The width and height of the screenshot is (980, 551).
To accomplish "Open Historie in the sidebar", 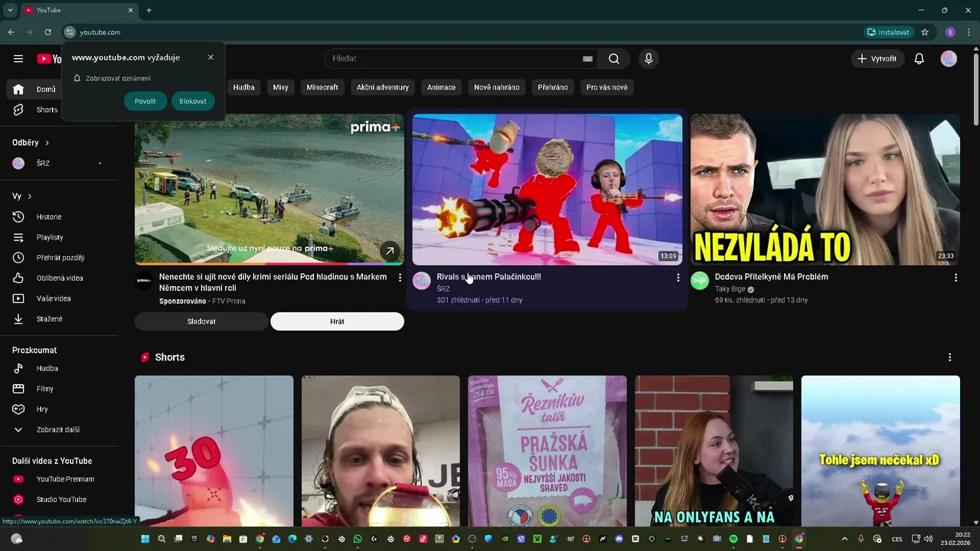I will pos(58,217).
